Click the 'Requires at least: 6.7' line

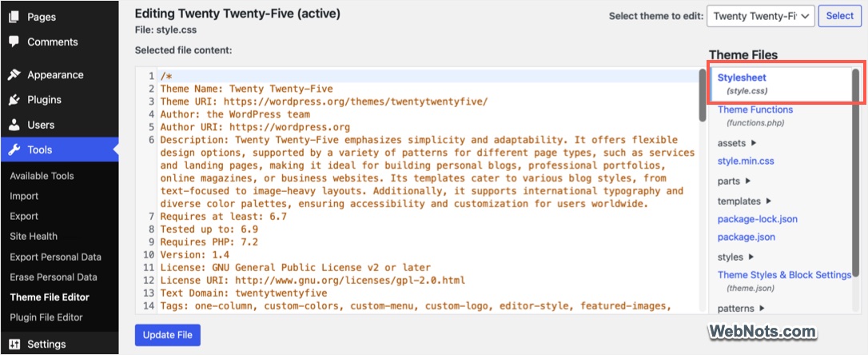click(x=224, y=217)
